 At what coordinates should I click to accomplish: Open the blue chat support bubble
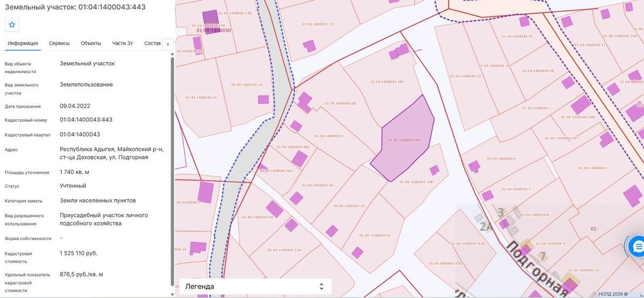638,248
